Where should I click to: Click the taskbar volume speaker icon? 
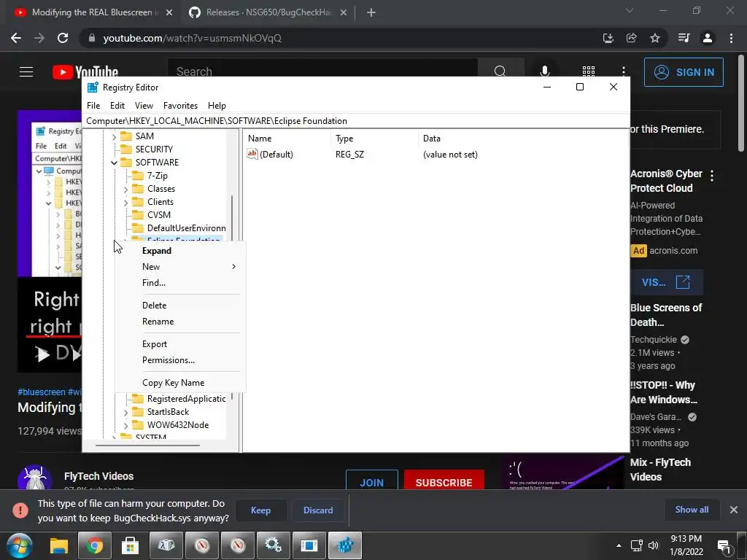coord(654,545)
